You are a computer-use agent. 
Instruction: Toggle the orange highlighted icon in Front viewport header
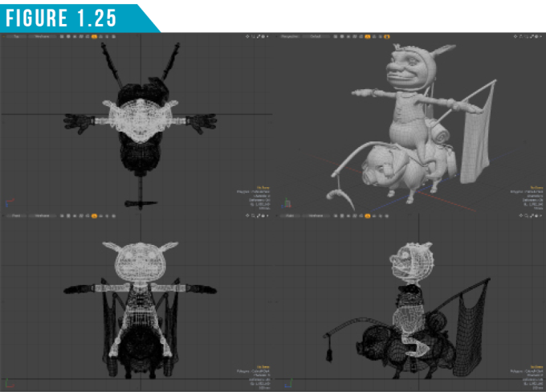(95, 217)
